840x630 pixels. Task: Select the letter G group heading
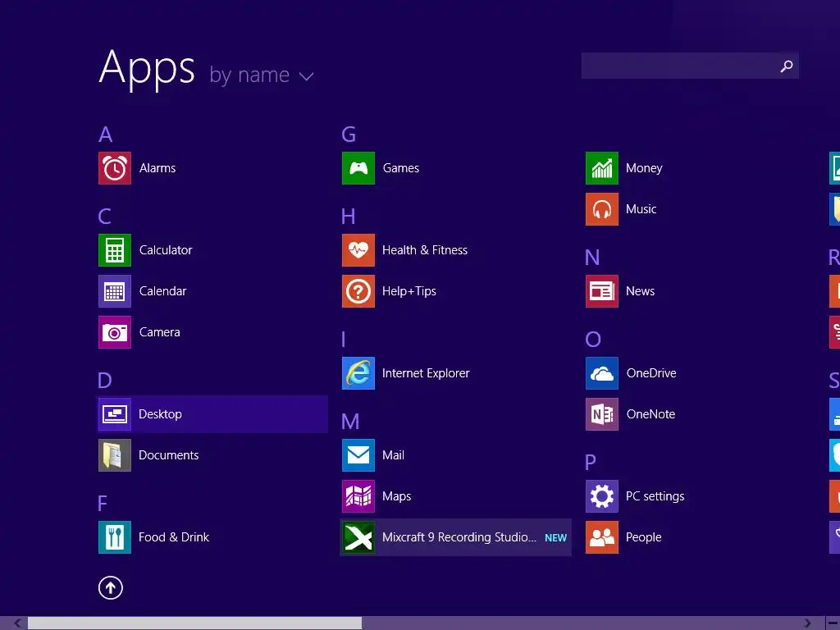[x=349, y=135]
